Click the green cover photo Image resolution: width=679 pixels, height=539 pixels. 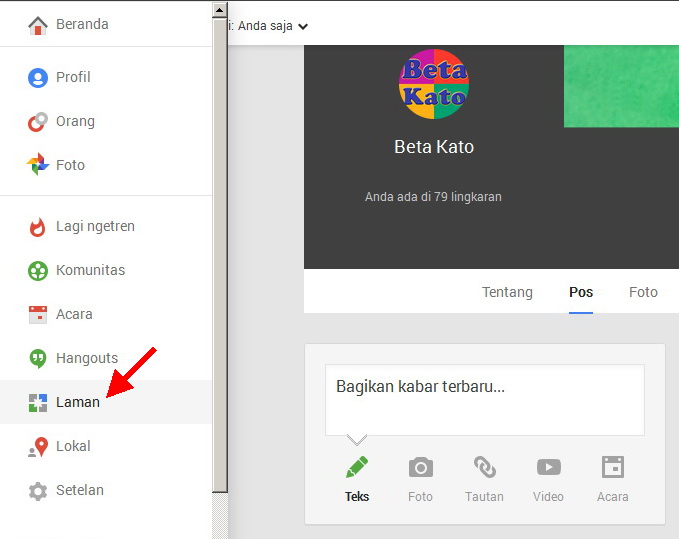(x=621, y=86)
